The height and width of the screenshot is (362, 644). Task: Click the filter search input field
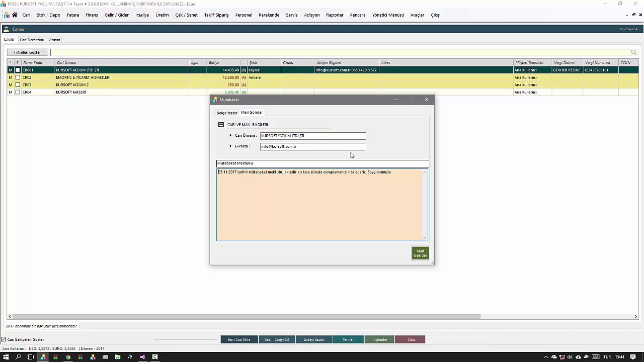340,52
